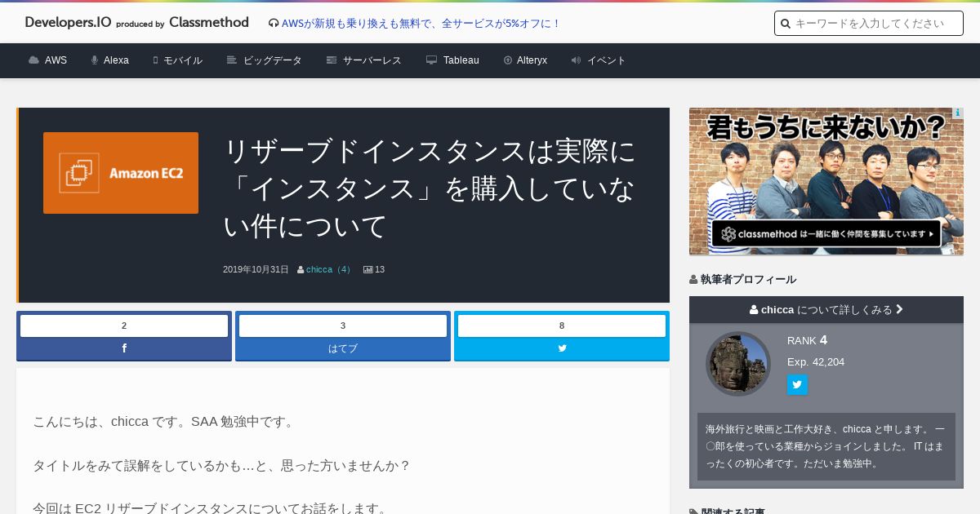Click the Exp. 42,204 text
980x514 pixels.
(x=816, y=361)
